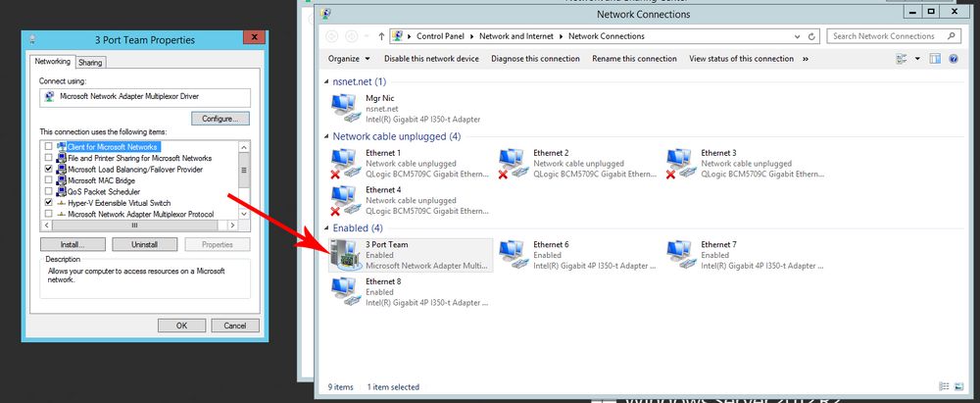This screenshot has height=403, width=980.
Task: Click the scroll down arrow in items list
Action: click(x=244, y=214)
